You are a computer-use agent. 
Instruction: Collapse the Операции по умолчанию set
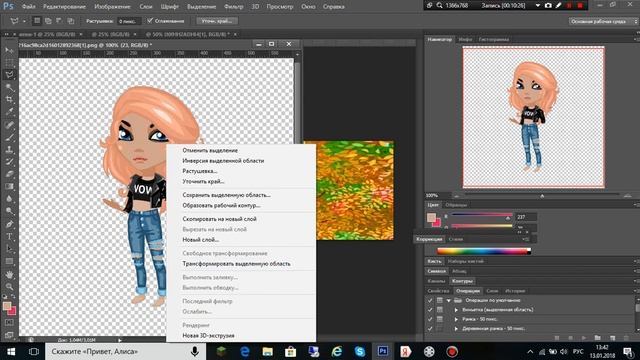tap(449, 300)
